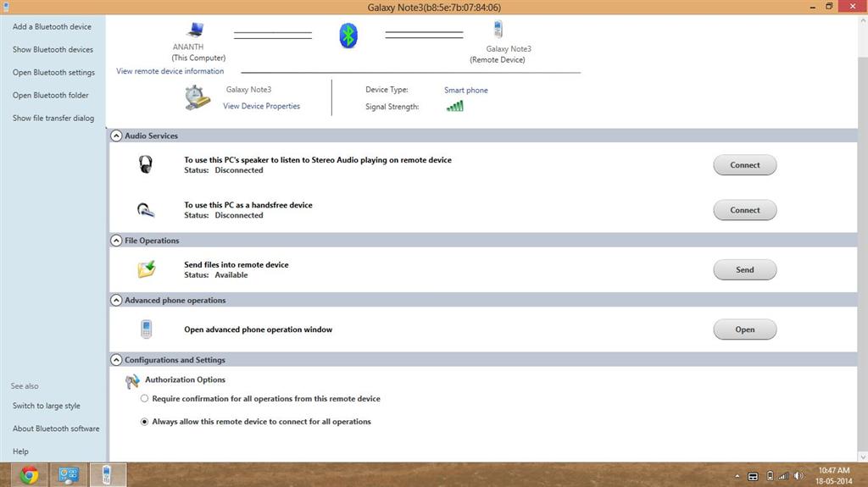Click the Bluetooth phone app in taskbar

[x=108, y=475]
